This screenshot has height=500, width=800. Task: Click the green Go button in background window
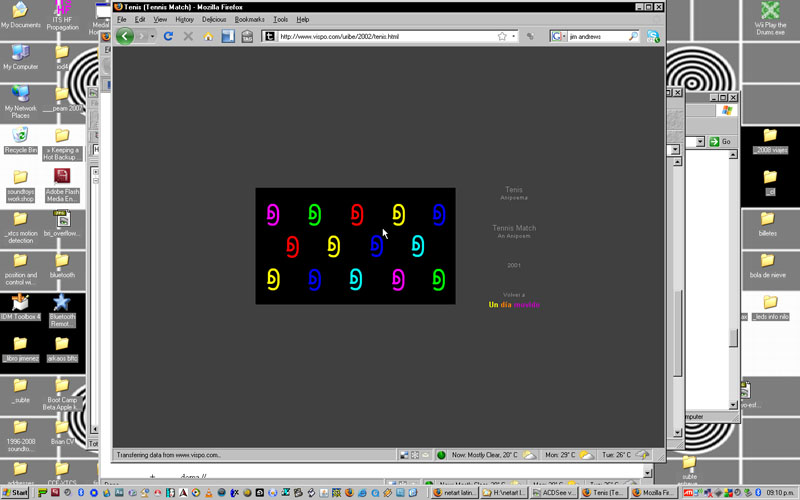[x=720, y=142]
